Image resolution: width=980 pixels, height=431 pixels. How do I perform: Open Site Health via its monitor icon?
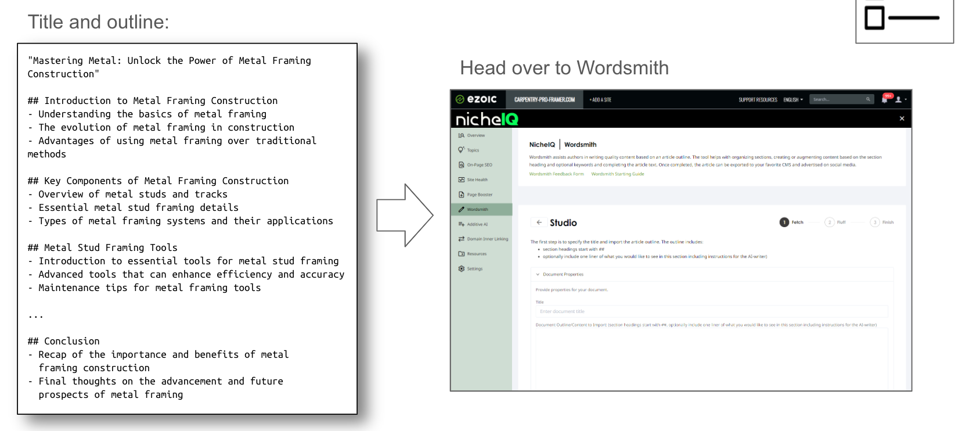click(x=461, y=179)
